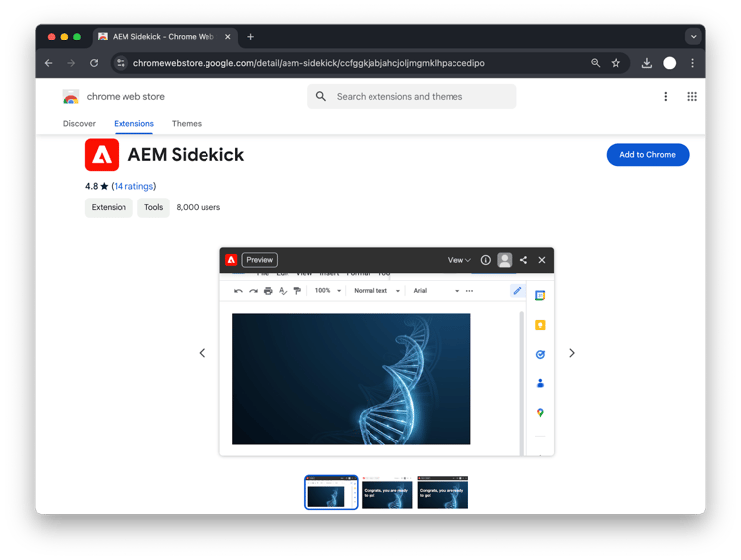Click the AEM Sidekick title heading
741x560 pixels.
point(186,154)
